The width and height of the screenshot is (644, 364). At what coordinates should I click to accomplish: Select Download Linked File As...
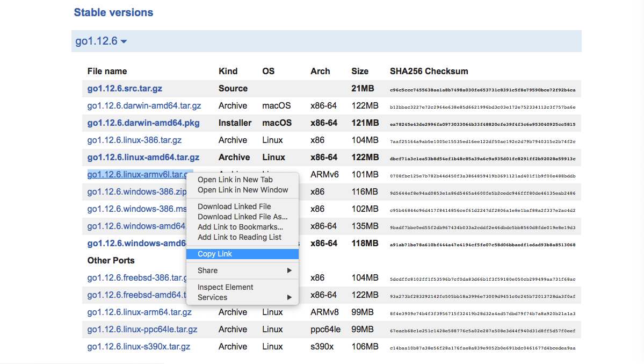(242, 216)
